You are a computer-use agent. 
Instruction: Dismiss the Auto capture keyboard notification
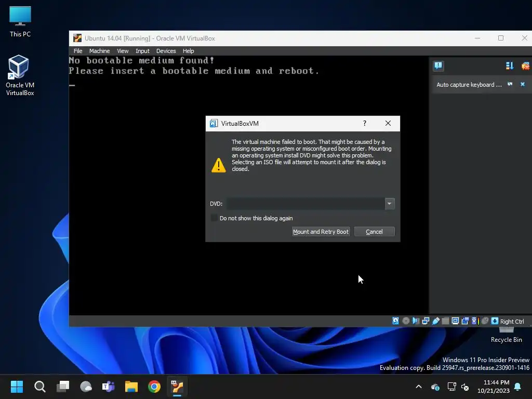click(523, 84)
